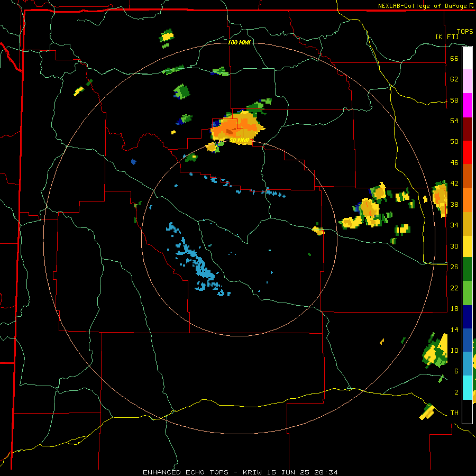476x476 pixels.
Task: Click the '62' legend value
Action: (454, 79)
